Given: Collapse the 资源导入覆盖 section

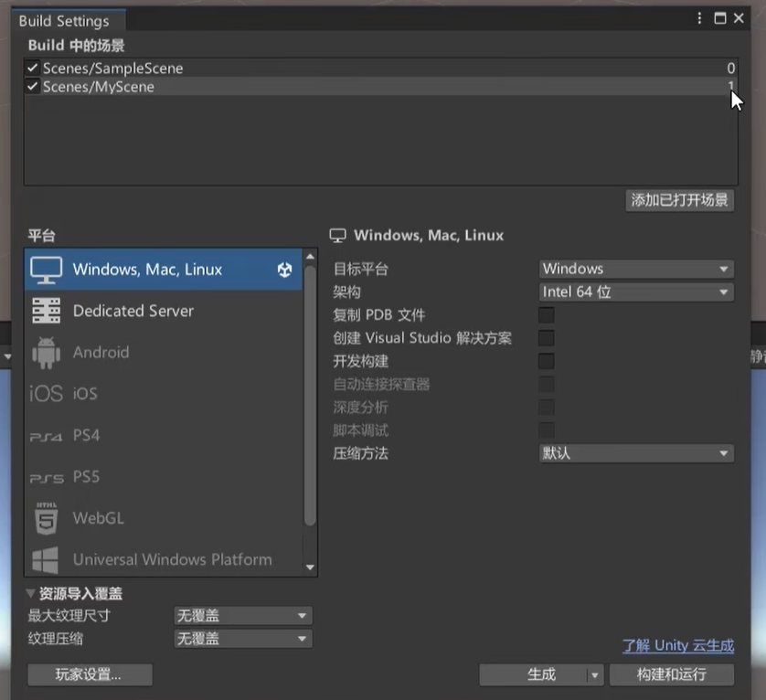Looking at the screenshot, I should tap(30, 593).
